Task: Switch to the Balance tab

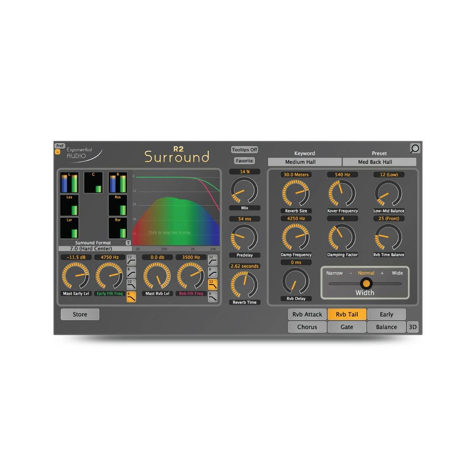Action: [x=387, y=327]
